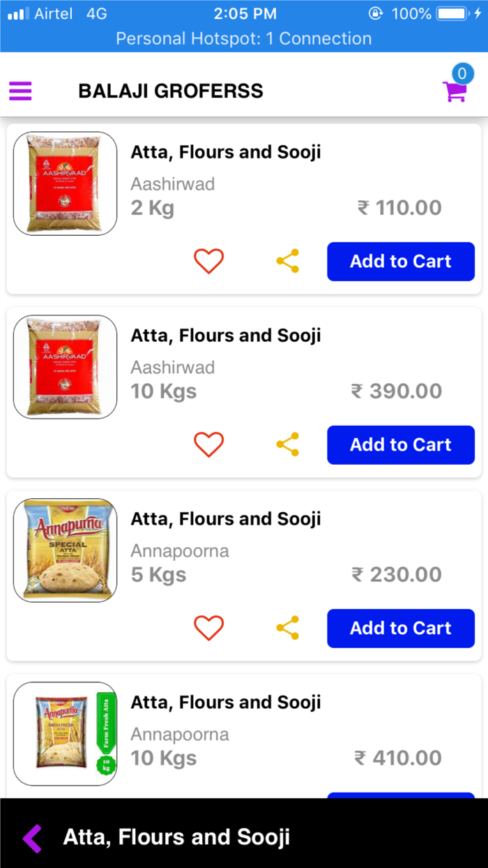Add Aashirwad 10 Kgs to cart
The width and height of the screenshot is (488, 868).
click(x=401, y=445)
